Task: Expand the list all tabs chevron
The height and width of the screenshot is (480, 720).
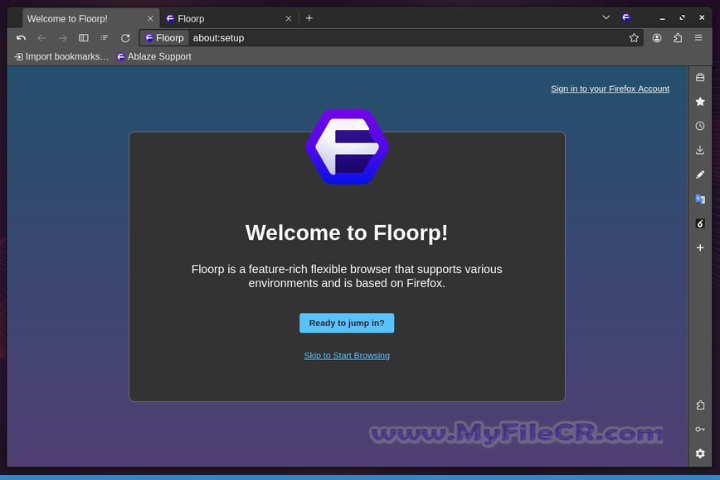Action: click(606, 17)
